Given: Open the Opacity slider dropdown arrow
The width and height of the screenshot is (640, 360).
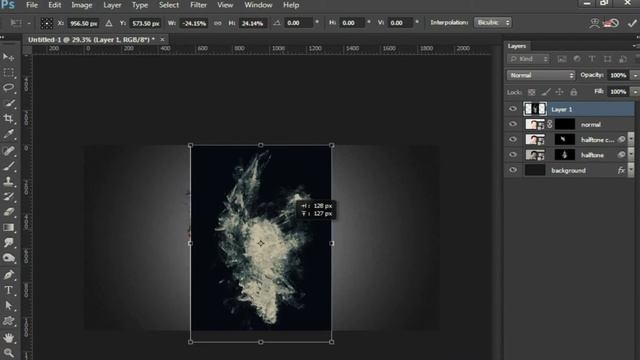Looking at the screenshot, I should pyautogui.click(x=635, y=76).
